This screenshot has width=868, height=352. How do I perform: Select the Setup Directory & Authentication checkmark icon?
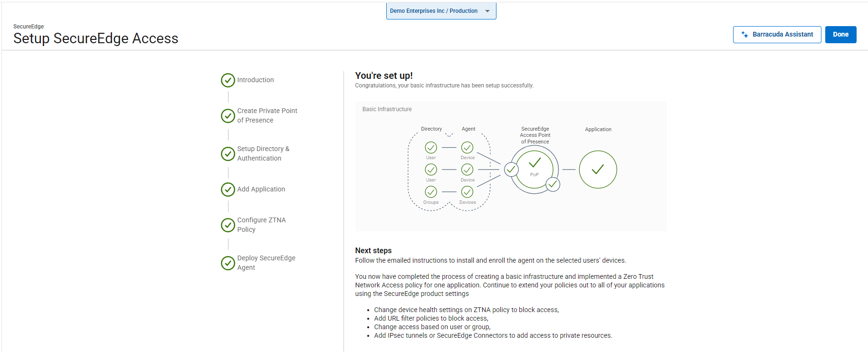[228, 153]
